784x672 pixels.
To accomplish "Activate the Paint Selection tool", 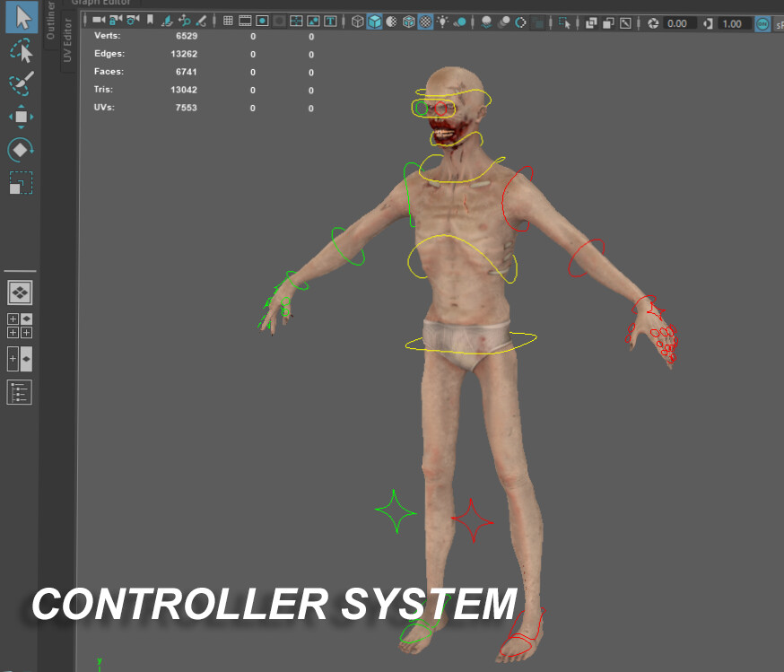I will (x=21, y=83).
